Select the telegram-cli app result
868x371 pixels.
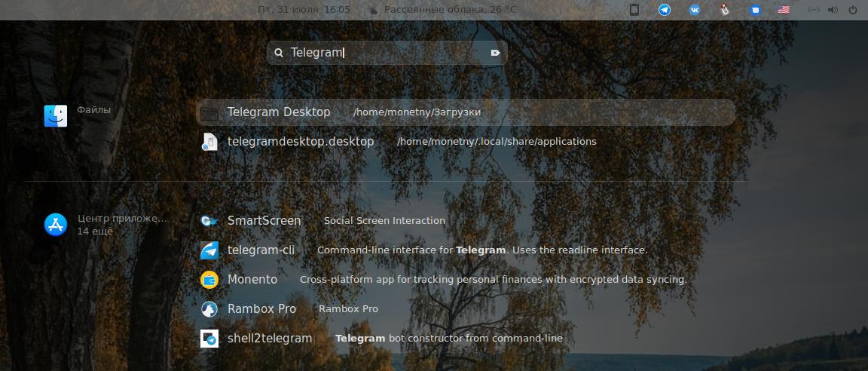pos(261,250)
